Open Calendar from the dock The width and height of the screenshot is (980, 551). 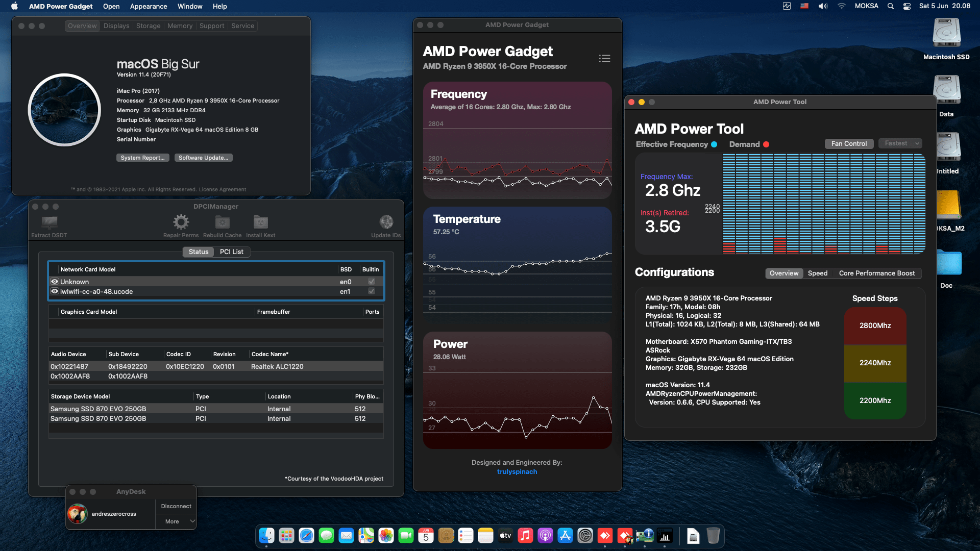426,536
